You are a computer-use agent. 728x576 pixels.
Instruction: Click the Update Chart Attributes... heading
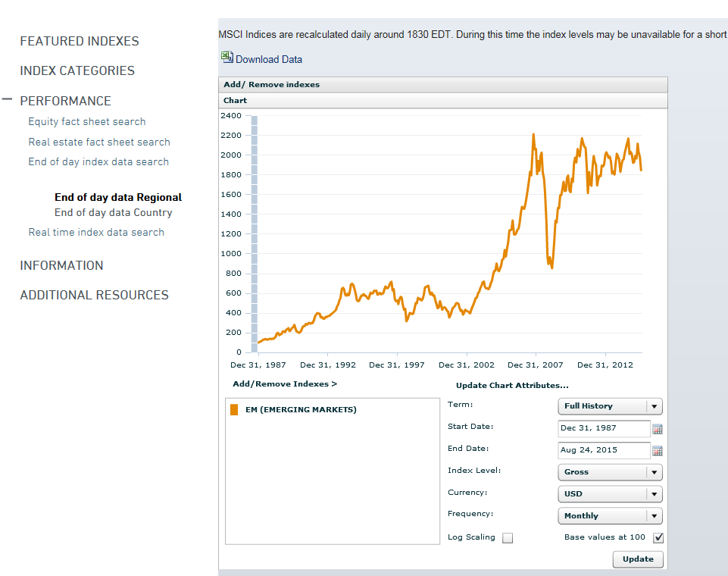tap(512, 386)
